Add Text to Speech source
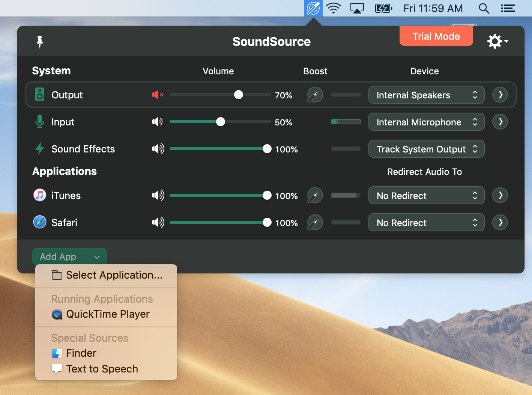532x395 pixels. [x=106, y=369]
